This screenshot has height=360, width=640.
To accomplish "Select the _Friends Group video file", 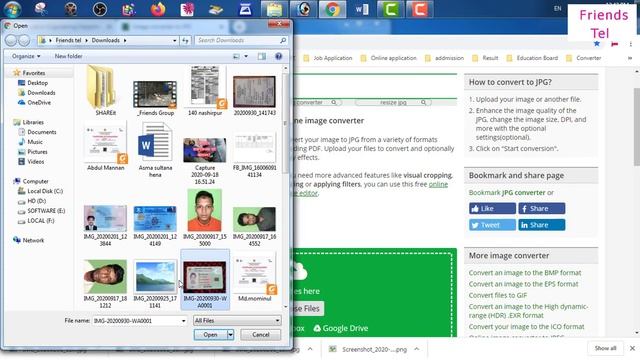I will [x=155, y=98].
